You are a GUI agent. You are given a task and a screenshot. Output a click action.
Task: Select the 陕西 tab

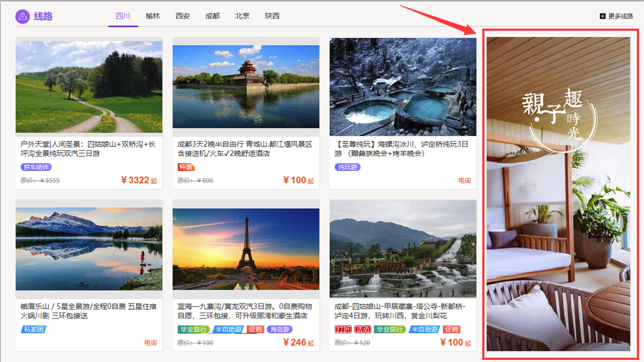click(272, 16)
